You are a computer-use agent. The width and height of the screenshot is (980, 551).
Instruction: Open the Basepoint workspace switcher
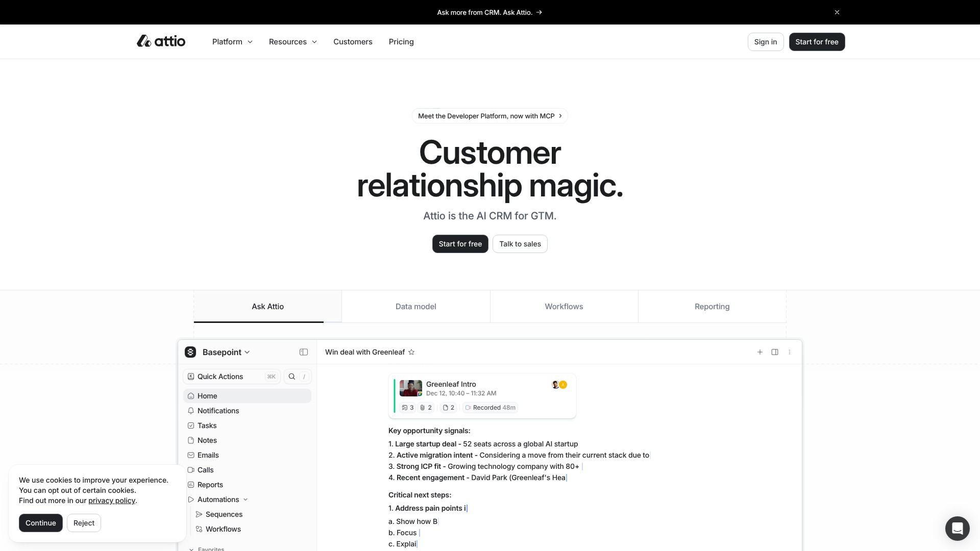point(226,352)
